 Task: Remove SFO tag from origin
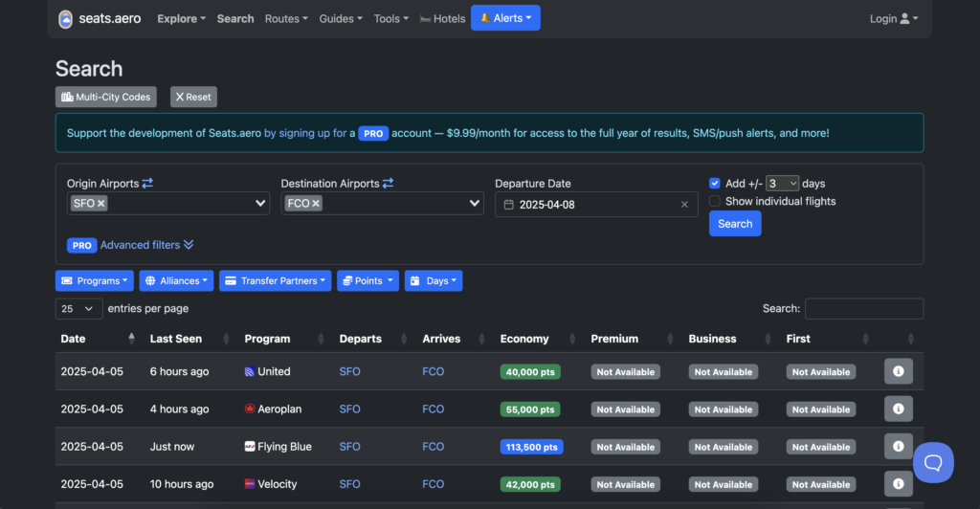click(101, 204)
